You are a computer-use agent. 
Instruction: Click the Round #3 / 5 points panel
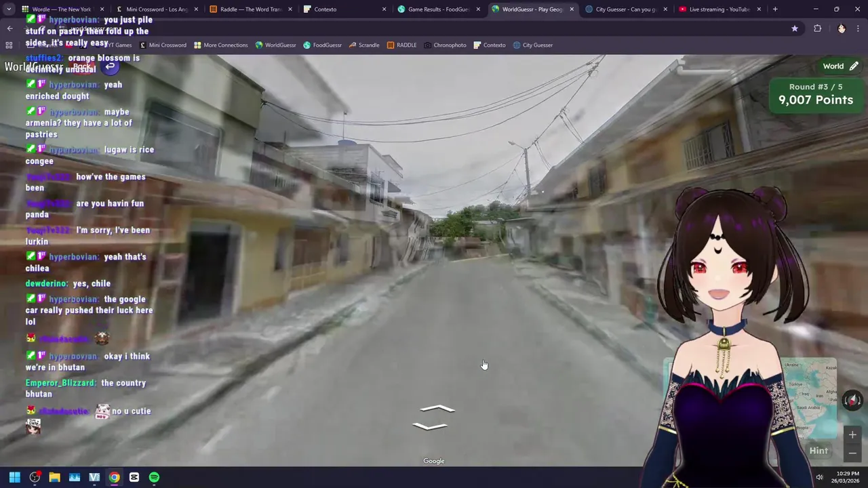[816, 94]
